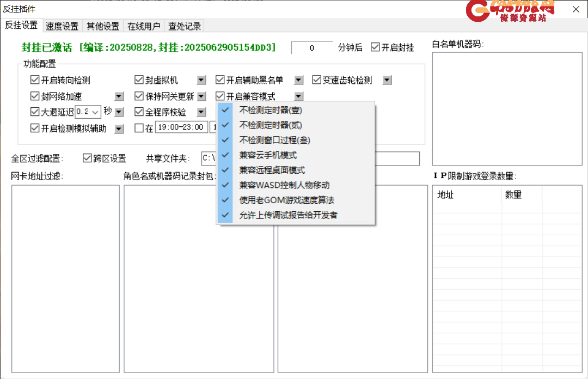Click the arrow button after 大退延迟 秒
588x379 pixels.
click(x=119, y=112)
